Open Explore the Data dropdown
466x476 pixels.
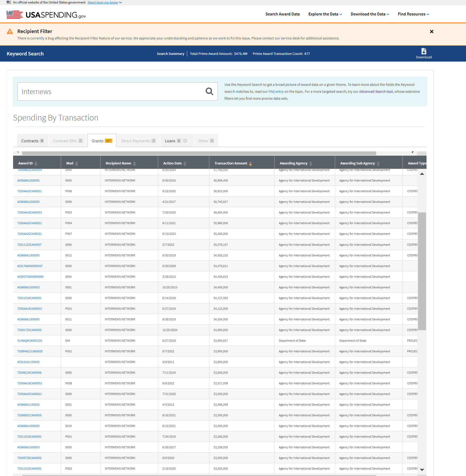[x=325, y=14]
